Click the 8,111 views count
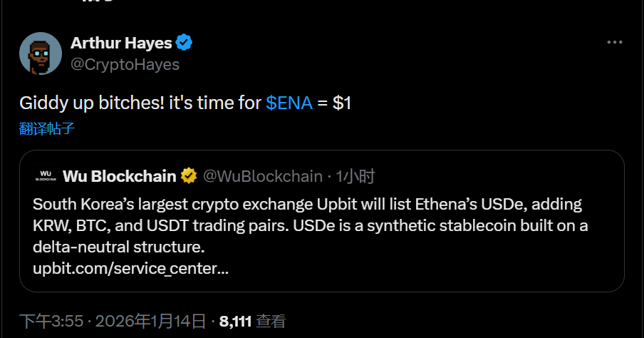 (235, 321)
